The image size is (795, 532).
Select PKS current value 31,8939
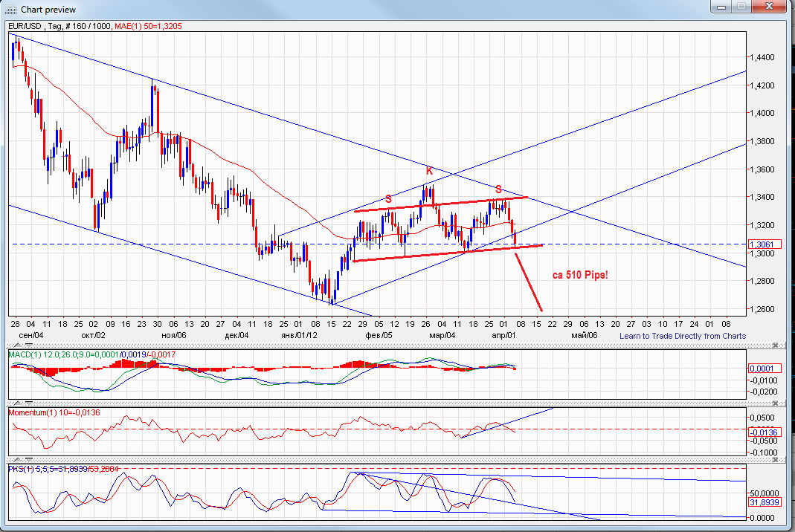765,502
